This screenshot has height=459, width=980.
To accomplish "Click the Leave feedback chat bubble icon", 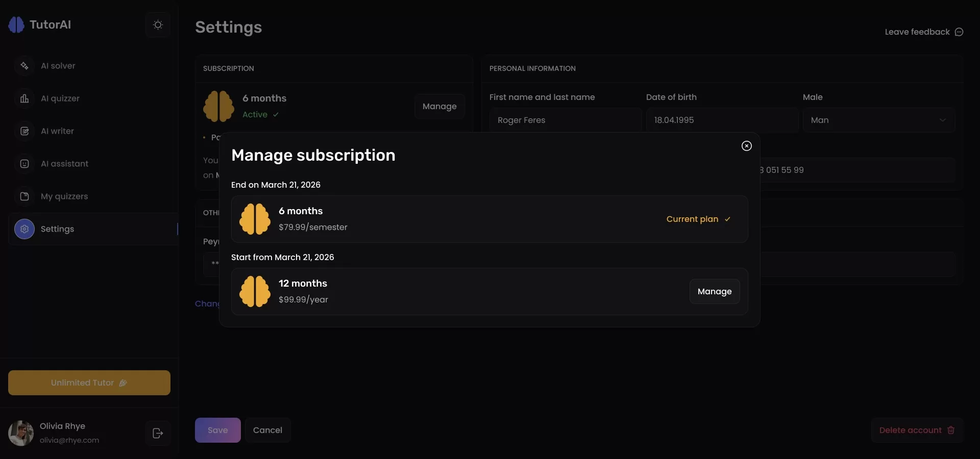I will (960, 32).
